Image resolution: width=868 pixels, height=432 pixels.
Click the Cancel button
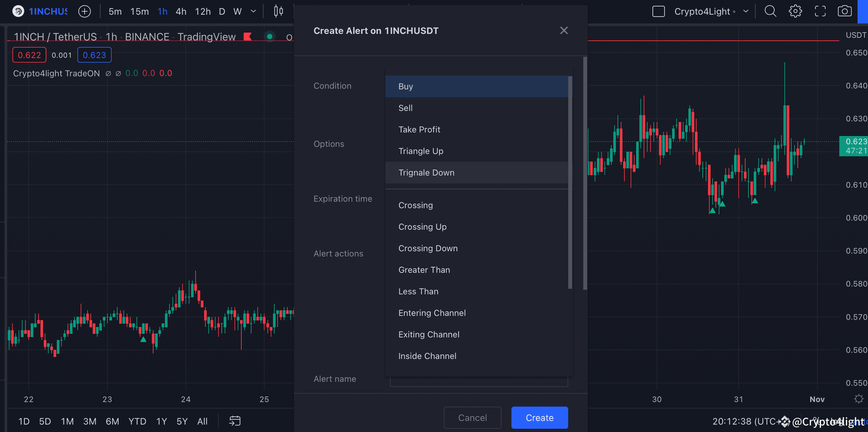tap(472, 418)
